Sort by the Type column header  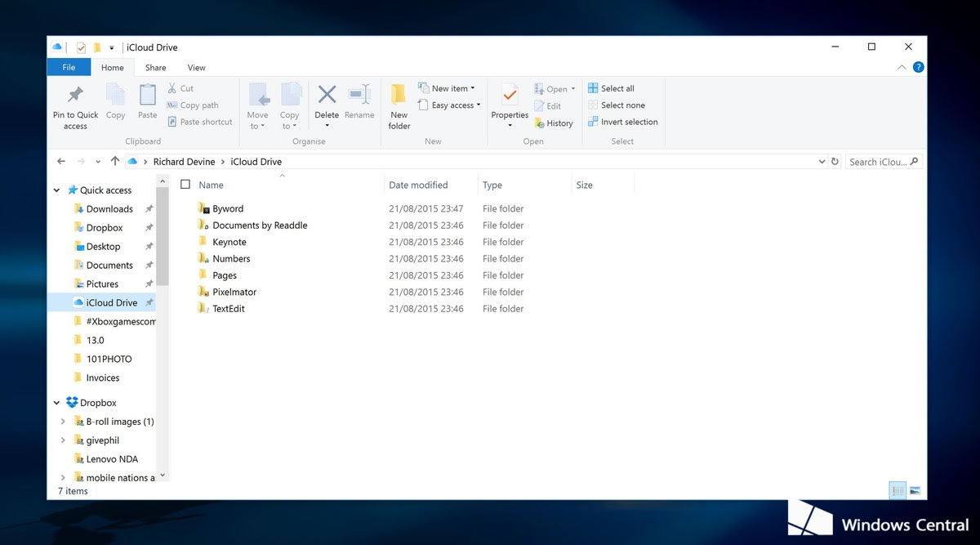coord(492,185)
